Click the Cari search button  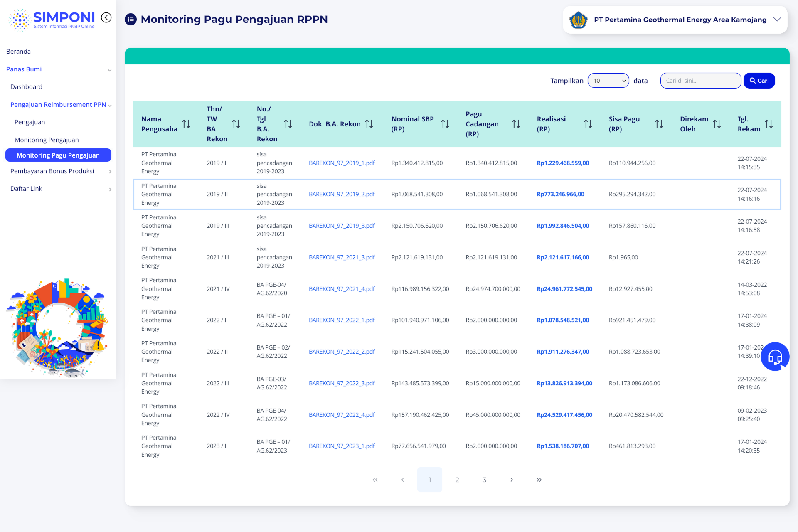click(759, 81)
